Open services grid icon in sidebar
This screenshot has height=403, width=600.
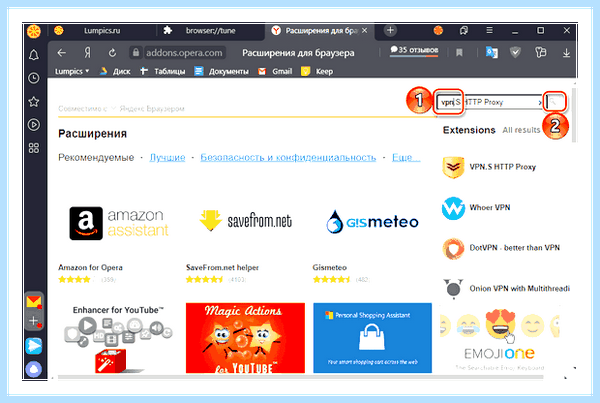click(34, 148)
